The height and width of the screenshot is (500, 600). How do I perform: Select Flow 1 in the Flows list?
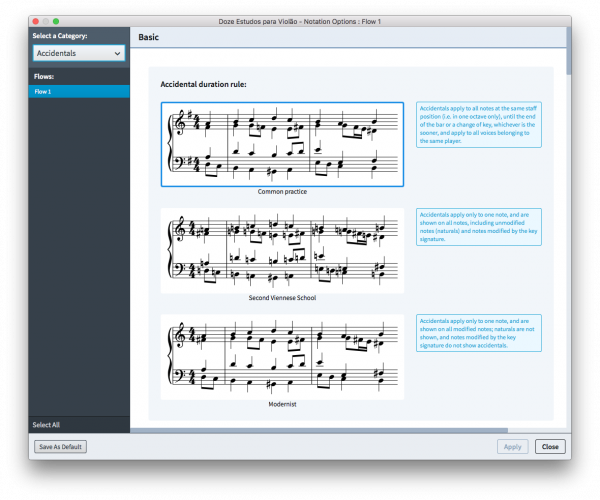click(x=79, y=91)
